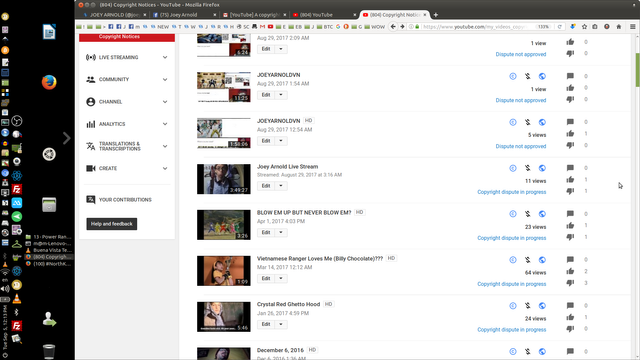Image resolution: width=640 pixels, height=360 pixels.
Task: Click the Trash icon on the desktop
Action: [49, 351]
